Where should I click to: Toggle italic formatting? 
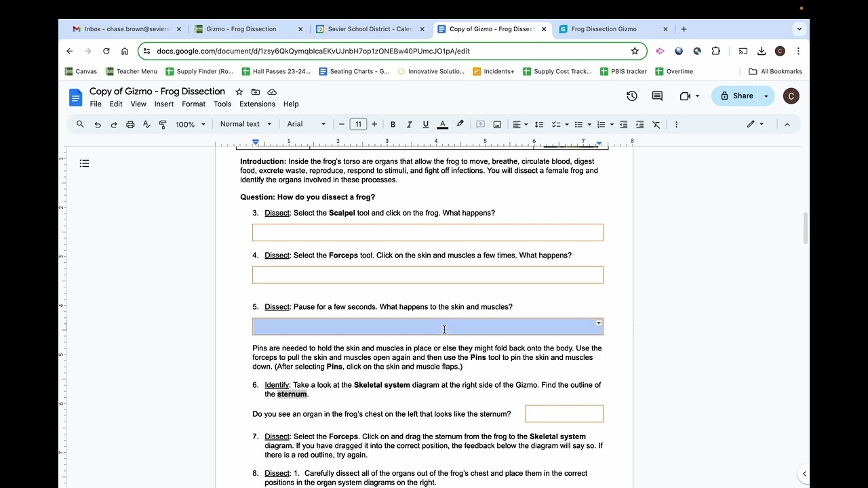point(409,124)
